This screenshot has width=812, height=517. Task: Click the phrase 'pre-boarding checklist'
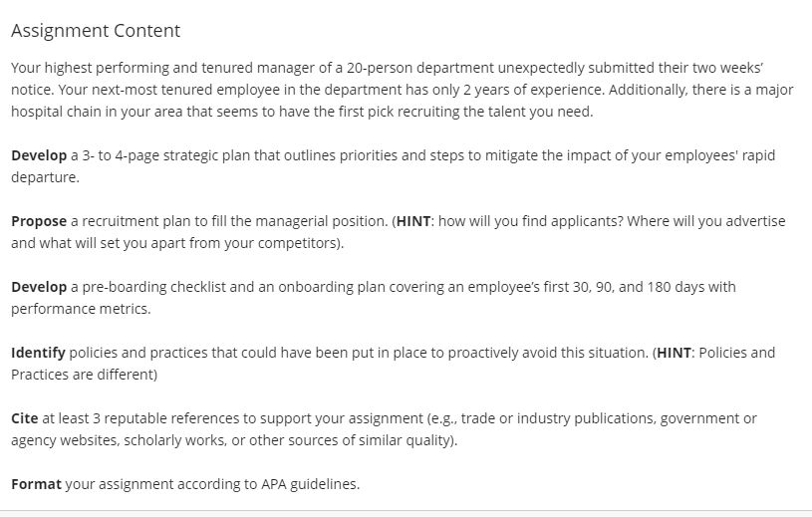click(x=153, y=287)
